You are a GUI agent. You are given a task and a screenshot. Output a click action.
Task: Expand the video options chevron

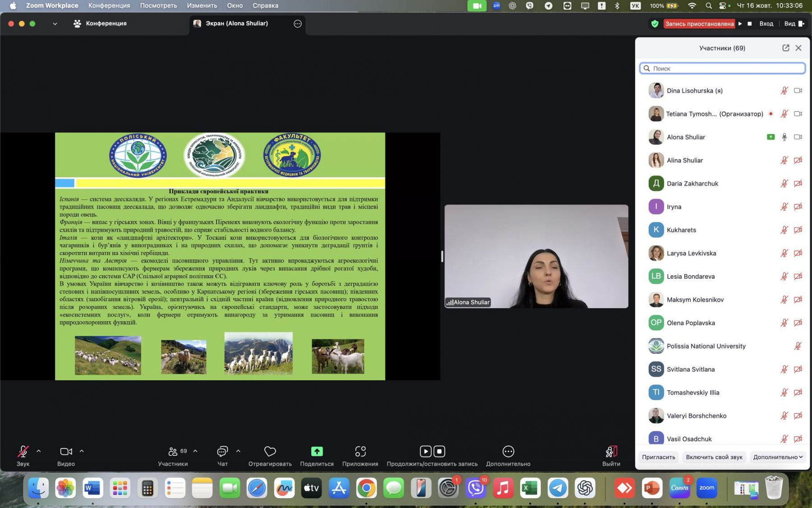[x=82, y=451]
